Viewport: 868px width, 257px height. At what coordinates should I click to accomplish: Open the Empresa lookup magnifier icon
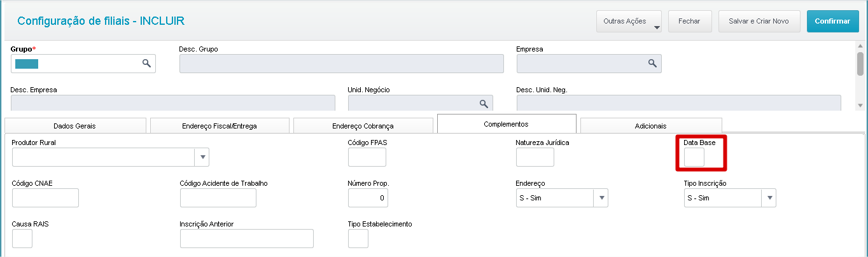(652, 64)
